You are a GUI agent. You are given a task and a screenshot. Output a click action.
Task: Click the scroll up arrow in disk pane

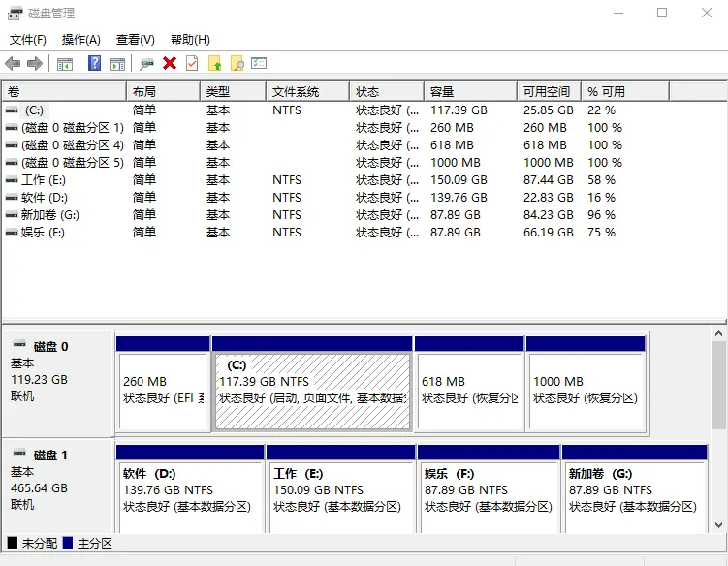(718, 333)
